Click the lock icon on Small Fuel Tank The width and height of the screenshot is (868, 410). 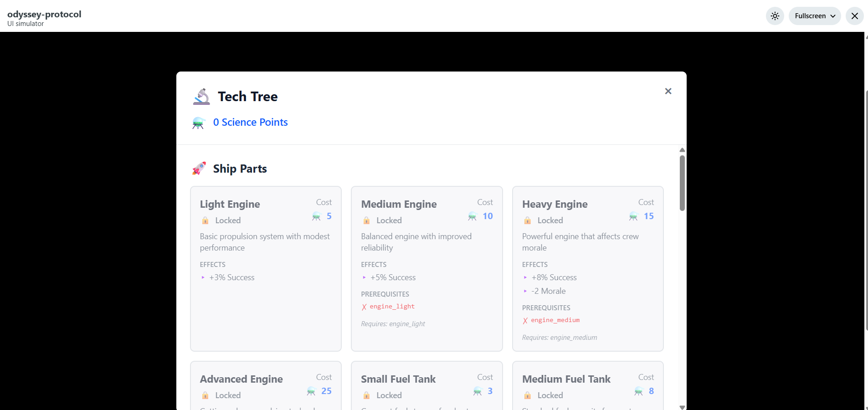(366, 395)
